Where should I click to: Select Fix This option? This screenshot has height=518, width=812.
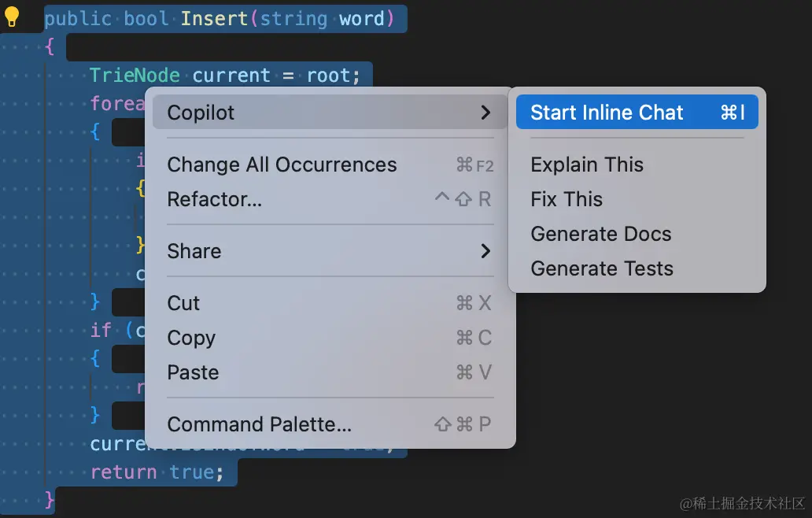[x=567, y=199]
